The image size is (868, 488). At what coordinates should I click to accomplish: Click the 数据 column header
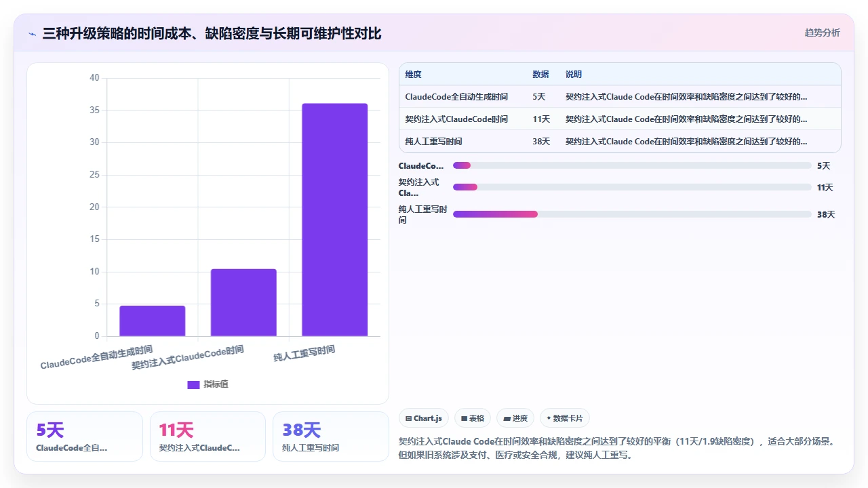point(540,75)
